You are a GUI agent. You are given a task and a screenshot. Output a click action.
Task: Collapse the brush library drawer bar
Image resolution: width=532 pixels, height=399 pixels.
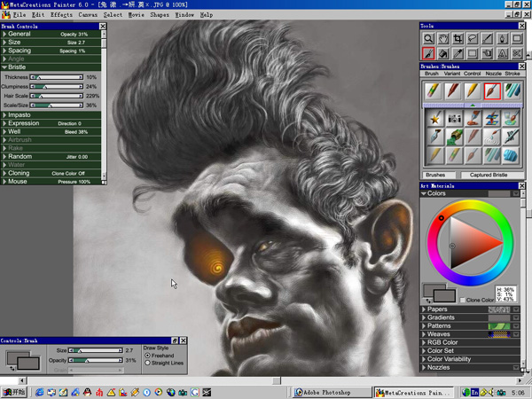point(473,106)
